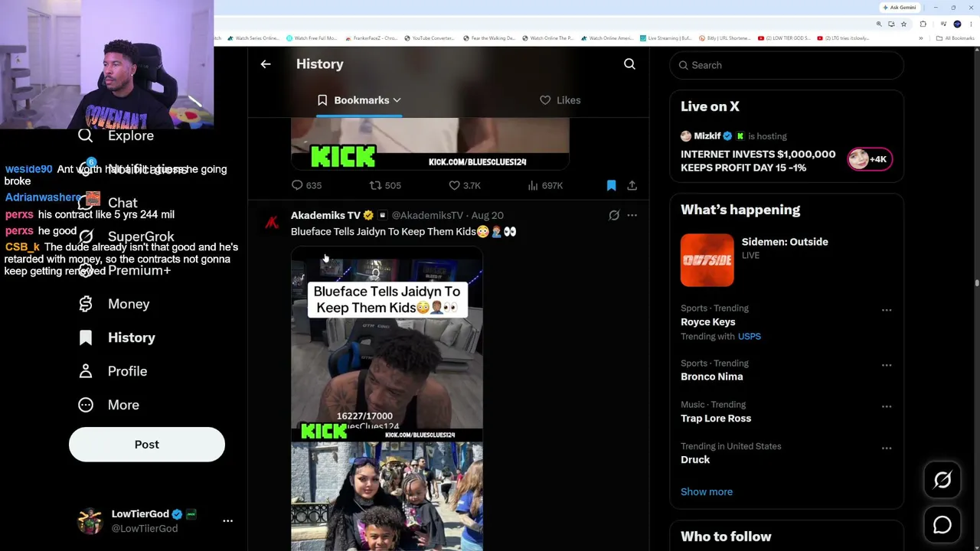Open more options for Druck trend
This screenshot has height=551, width=980.
tap(887, 448)
